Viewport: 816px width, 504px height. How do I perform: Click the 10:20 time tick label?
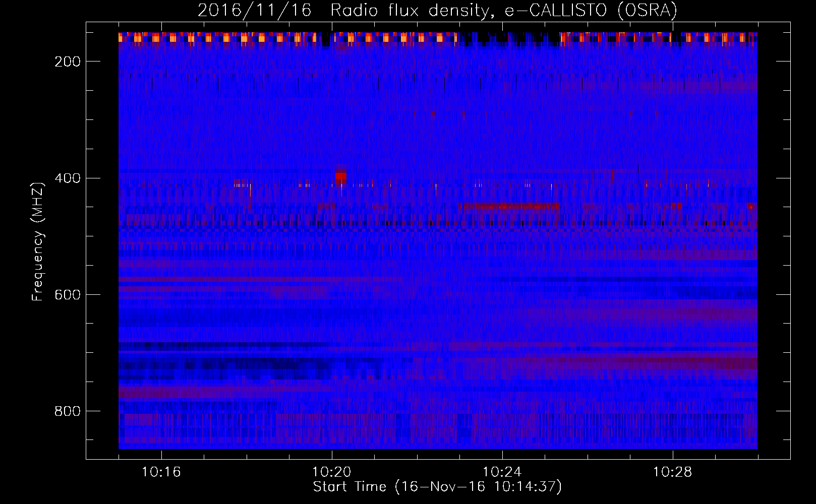click(331, 472)
